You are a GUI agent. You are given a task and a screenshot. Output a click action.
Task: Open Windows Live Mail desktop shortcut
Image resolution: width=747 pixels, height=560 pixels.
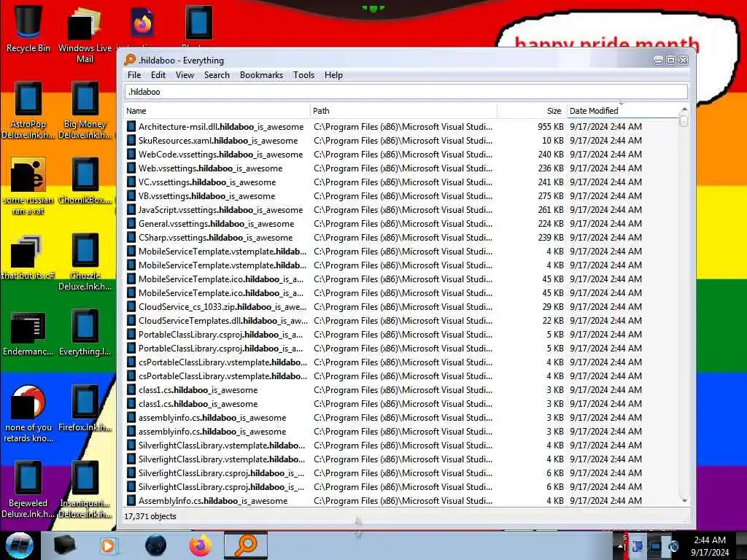[85, 36]
